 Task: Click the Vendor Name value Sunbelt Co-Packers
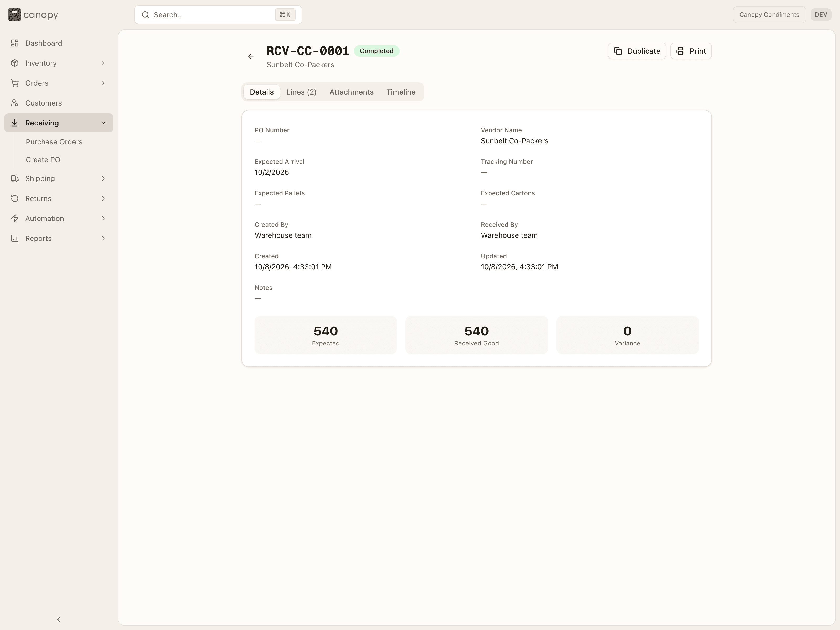tap(514, 141)
